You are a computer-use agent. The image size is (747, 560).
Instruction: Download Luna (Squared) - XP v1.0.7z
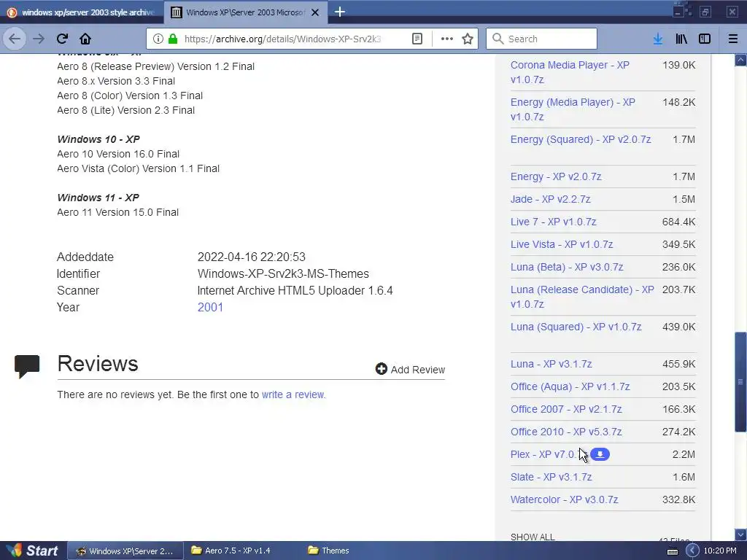point(576,327)
